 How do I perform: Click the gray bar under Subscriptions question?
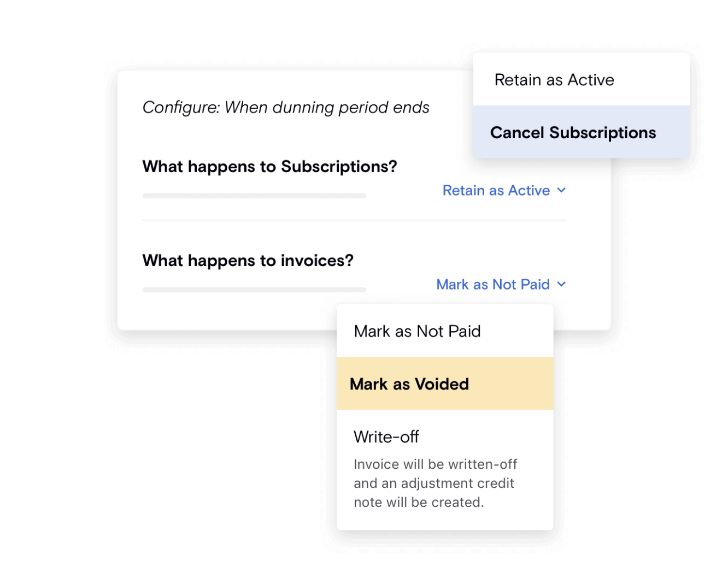tap(254, 196)
